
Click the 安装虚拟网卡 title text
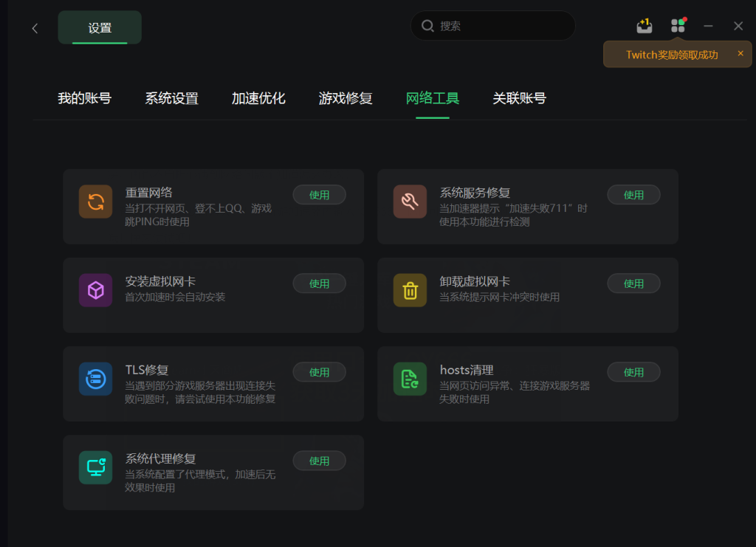click(x=160, y=281)
